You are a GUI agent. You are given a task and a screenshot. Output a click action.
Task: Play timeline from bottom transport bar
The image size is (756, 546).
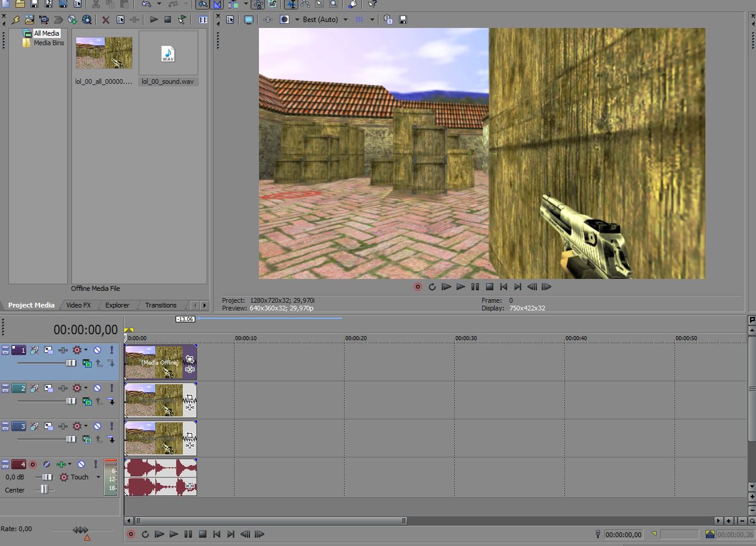point(174,534)
